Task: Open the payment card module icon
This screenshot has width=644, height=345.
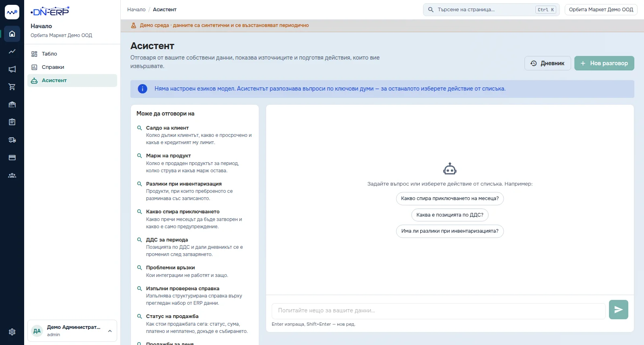Action: tap(12, 157)
